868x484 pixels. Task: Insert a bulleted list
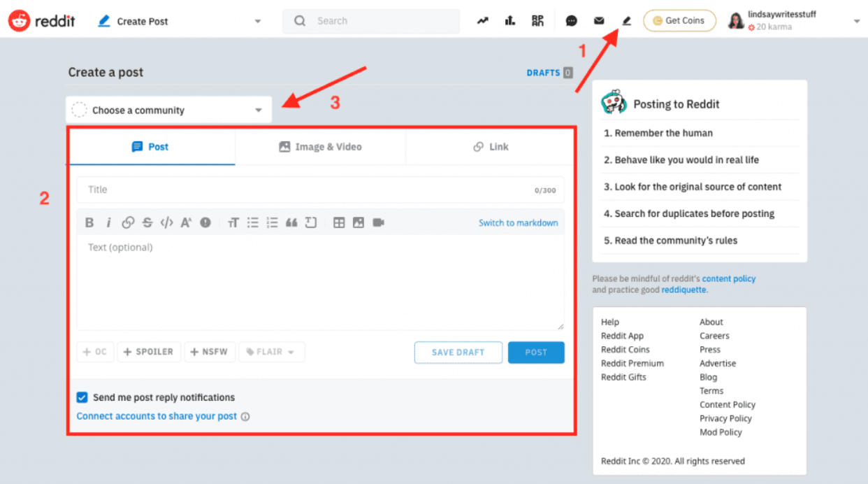click(253, 222)
